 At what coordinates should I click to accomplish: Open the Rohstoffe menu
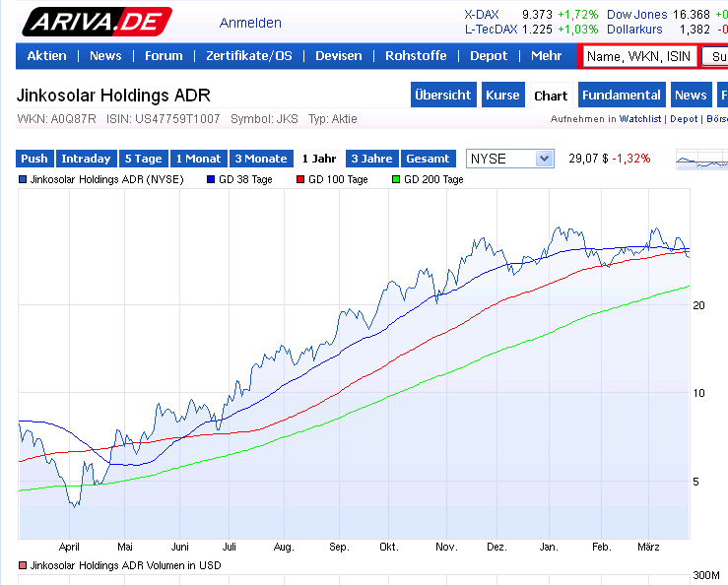tap(416, 56)
